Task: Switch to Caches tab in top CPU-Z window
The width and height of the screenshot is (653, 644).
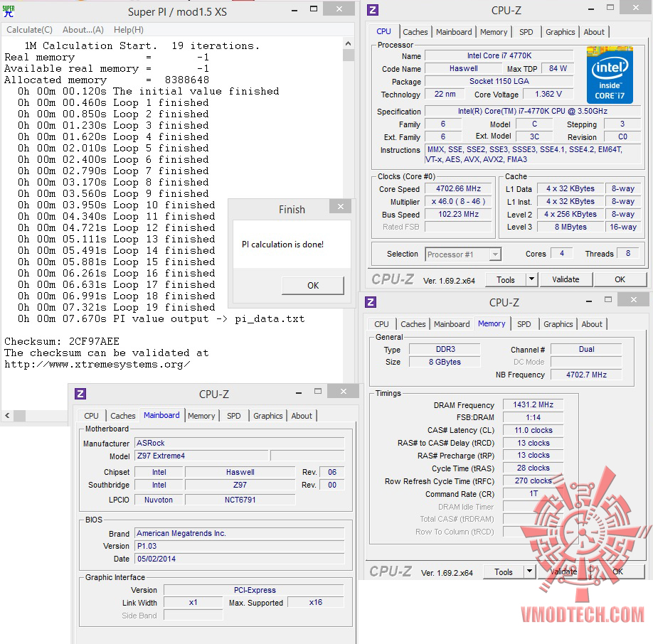Action: pos(415,32)
